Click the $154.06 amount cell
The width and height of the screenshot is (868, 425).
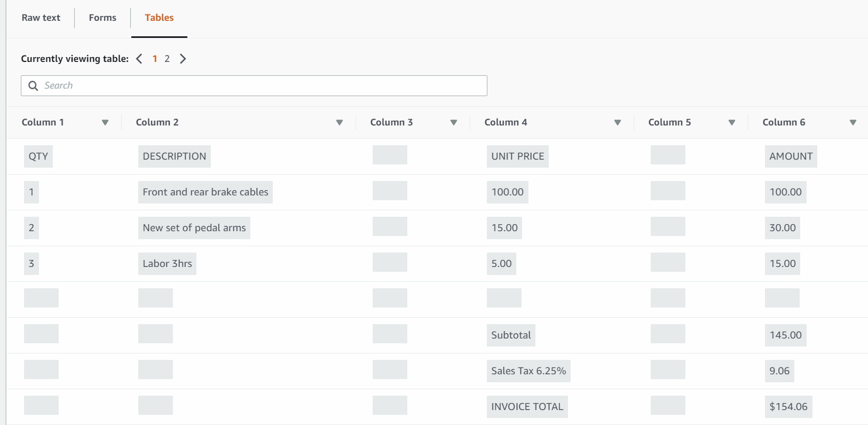pyautogui.click(x=788, y=407)
